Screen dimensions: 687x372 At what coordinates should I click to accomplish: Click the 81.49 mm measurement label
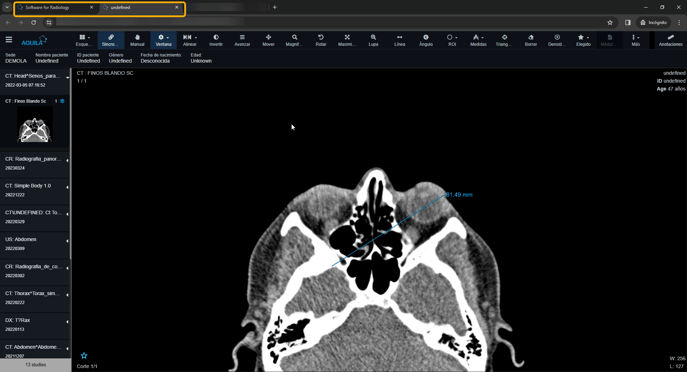click(459, 195)
